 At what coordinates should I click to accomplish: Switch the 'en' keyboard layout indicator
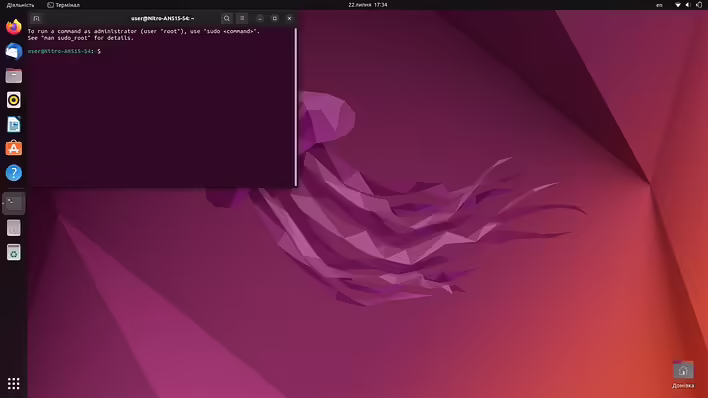[x=659, y=5]
